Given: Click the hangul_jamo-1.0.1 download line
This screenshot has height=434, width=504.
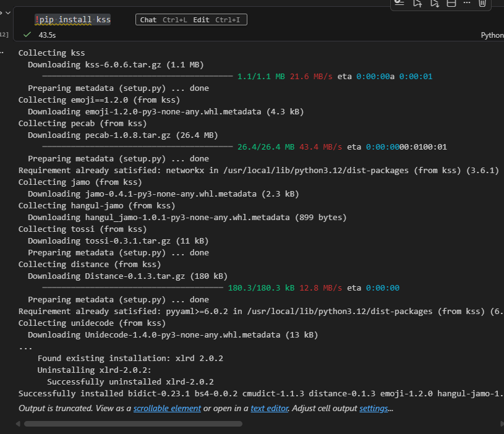Looking at the screenshot, I should click(x=187, y=218).
